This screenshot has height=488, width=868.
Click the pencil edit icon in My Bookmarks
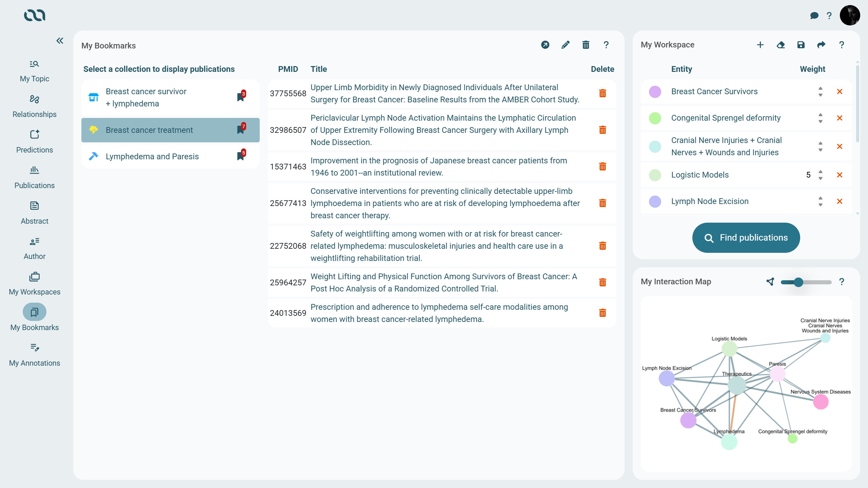click(x=565, y=45)
